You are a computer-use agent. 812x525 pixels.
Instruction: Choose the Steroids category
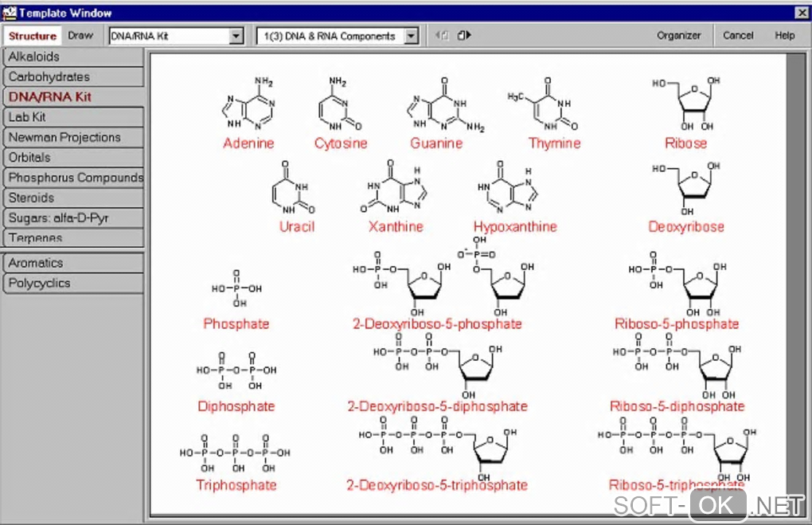coord(73,198)
